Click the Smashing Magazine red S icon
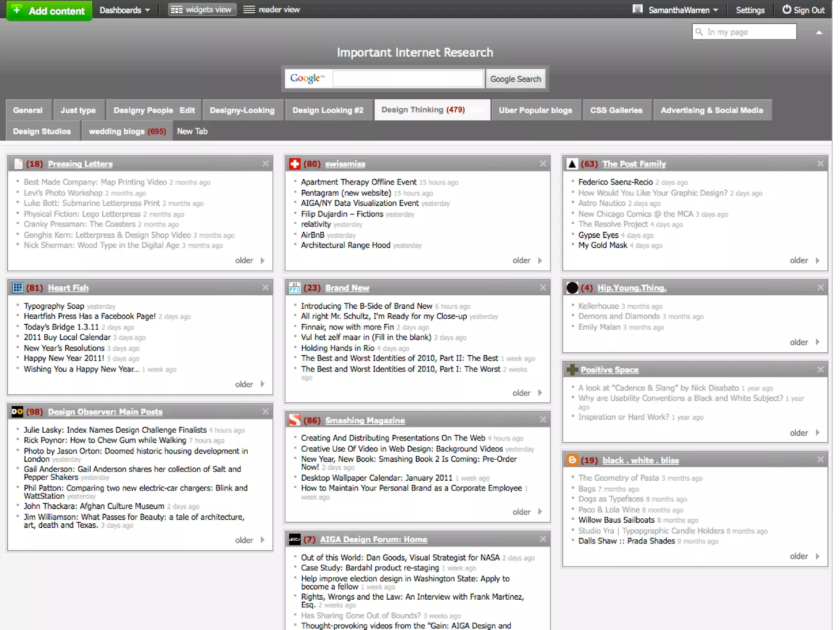The height and width of the screenshot is (630, 840). 294,420
